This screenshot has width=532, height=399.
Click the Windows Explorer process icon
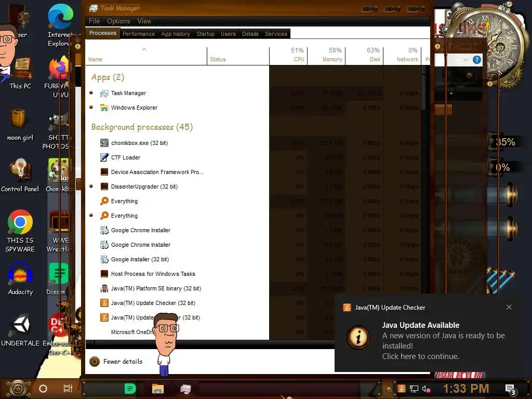[104, 108]
